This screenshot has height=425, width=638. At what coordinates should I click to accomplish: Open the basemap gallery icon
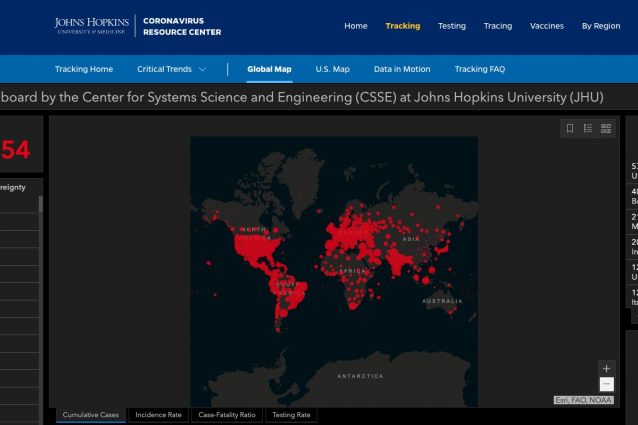pyautogui.click(x=606, y=129)
